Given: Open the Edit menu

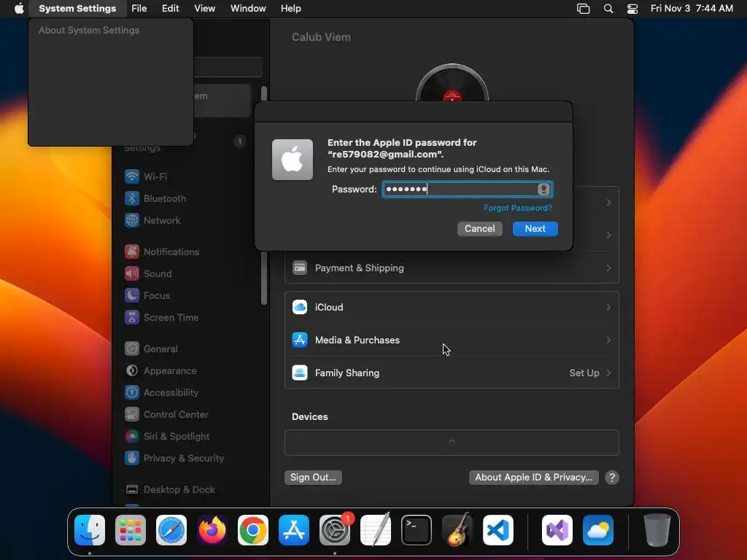Looking at the screenshot, I should click(x=170, y=9).
